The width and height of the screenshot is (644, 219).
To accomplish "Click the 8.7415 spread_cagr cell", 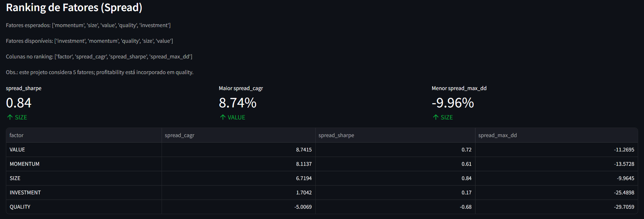I will pyautogui.click(x=238, y=149).
